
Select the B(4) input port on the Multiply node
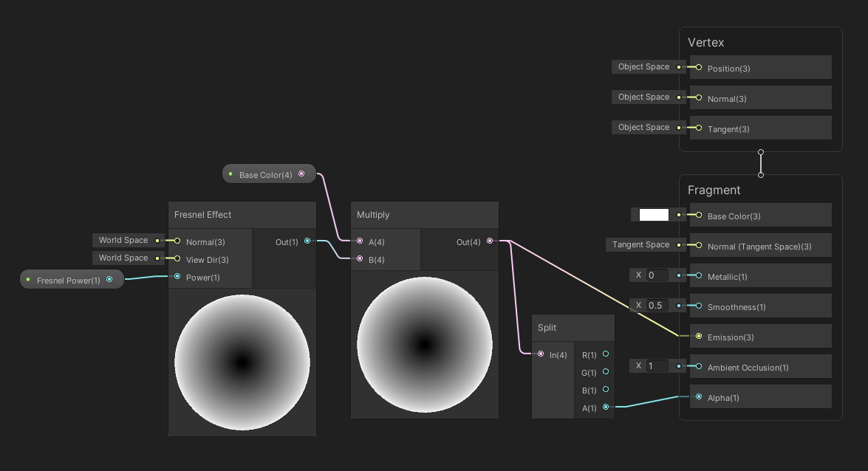360,258
